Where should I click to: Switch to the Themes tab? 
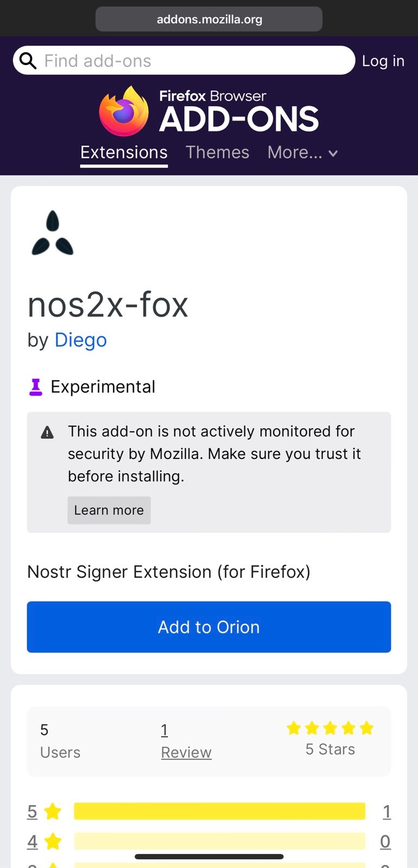(217, 152)
